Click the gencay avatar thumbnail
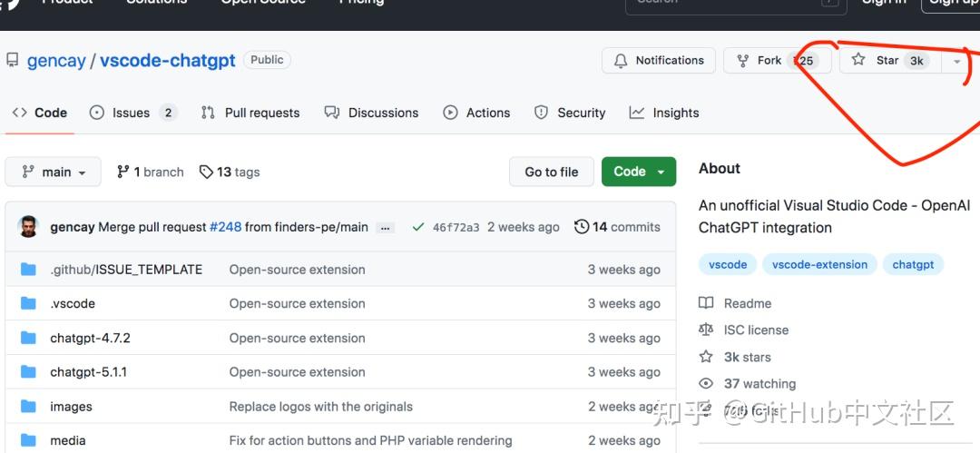The height and width of the screenshot is (453, 980). 28,227
